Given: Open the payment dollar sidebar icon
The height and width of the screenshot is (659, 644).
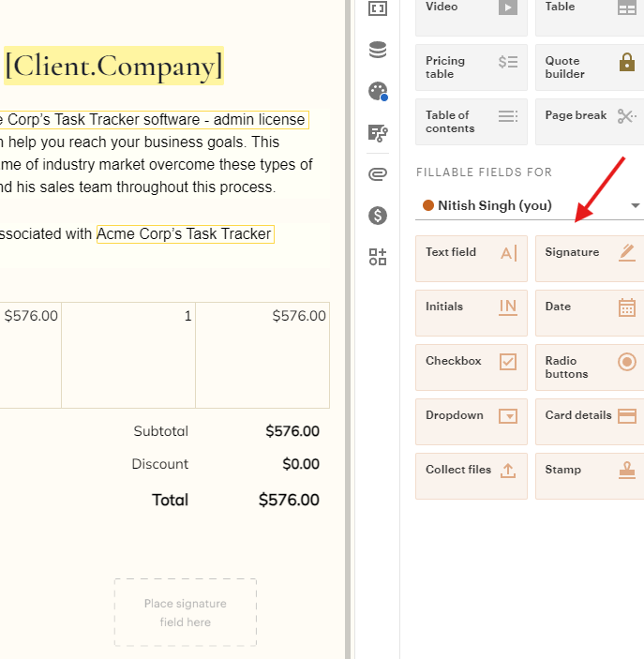Looking at the screenshot, I should click(378, 216).
